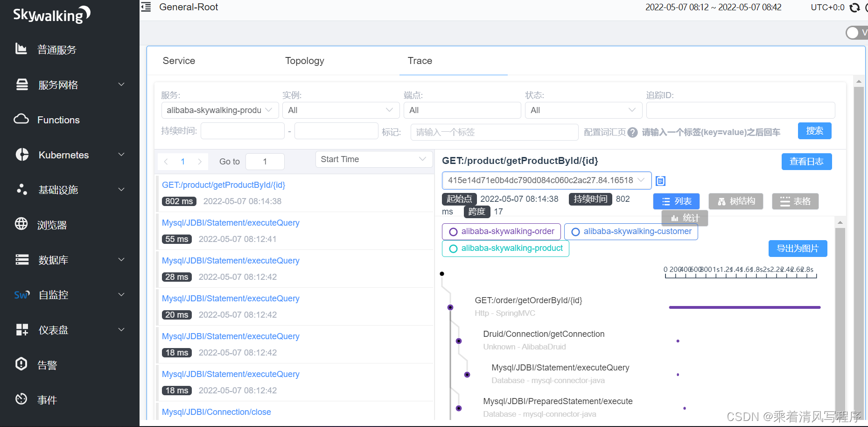The image size is (868, 427).
Task: Toggle the V switch at top right
Action: click(857, 33)
